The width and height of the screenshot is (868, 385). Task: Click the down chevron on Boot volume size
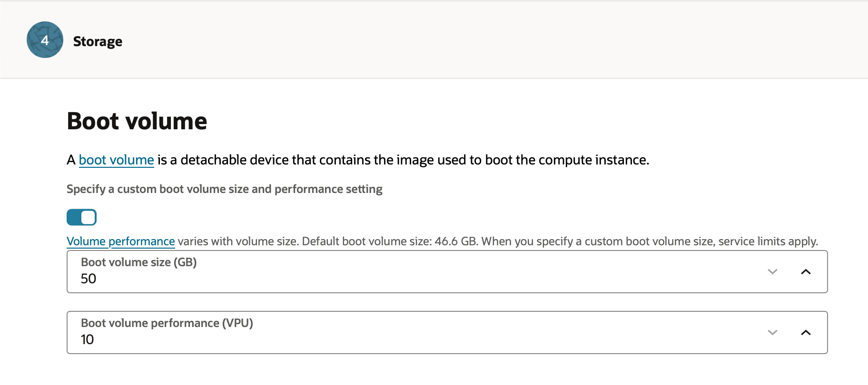773,272
